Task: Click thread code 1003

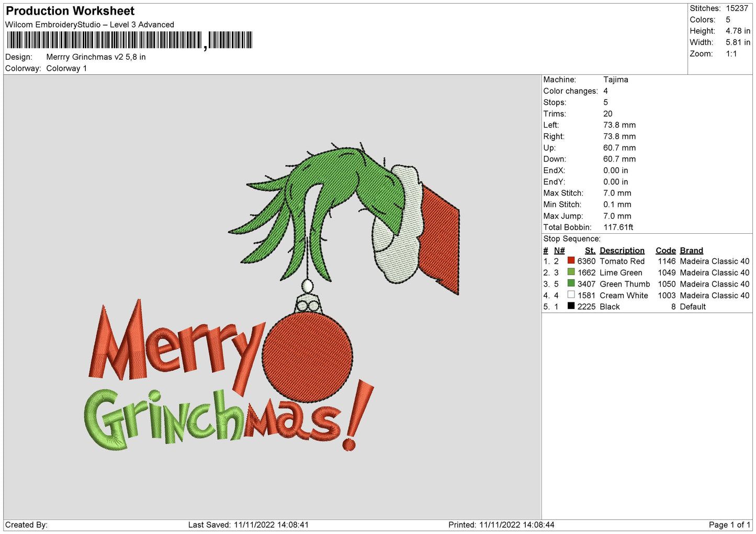Action: (667, 296)
